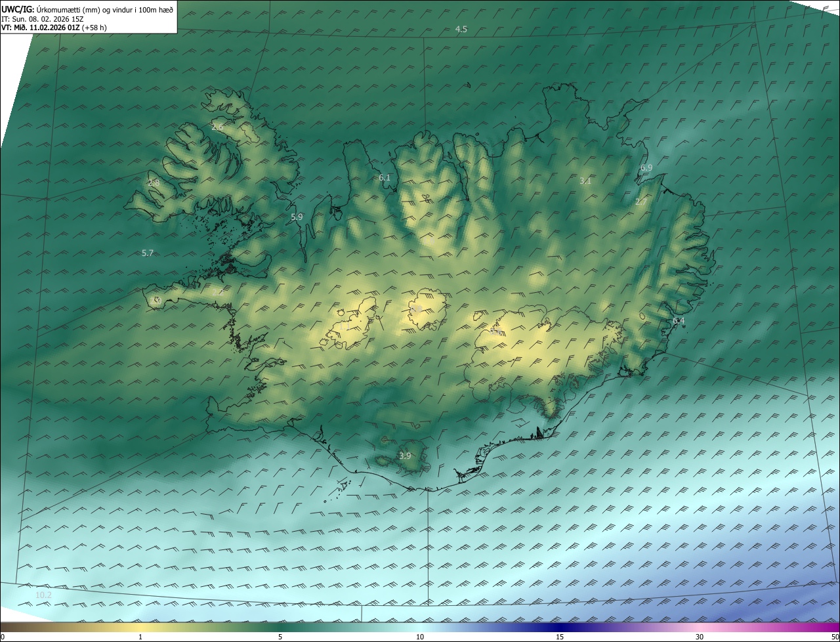840x642 pixels.
Task: Click the 5.9 value label near Húnaflói
Action: tap(297, 217)
